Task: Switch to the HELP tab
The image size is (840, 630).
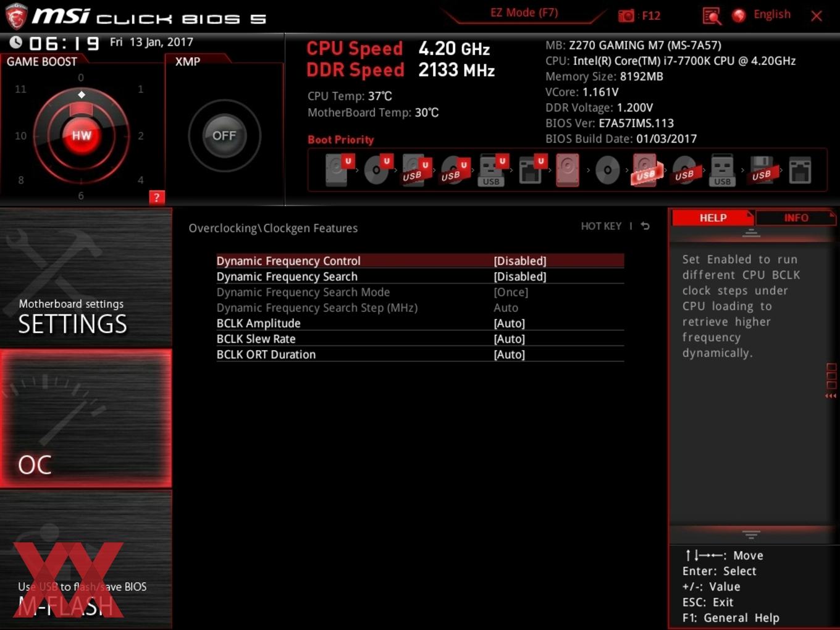Action: 713,217
